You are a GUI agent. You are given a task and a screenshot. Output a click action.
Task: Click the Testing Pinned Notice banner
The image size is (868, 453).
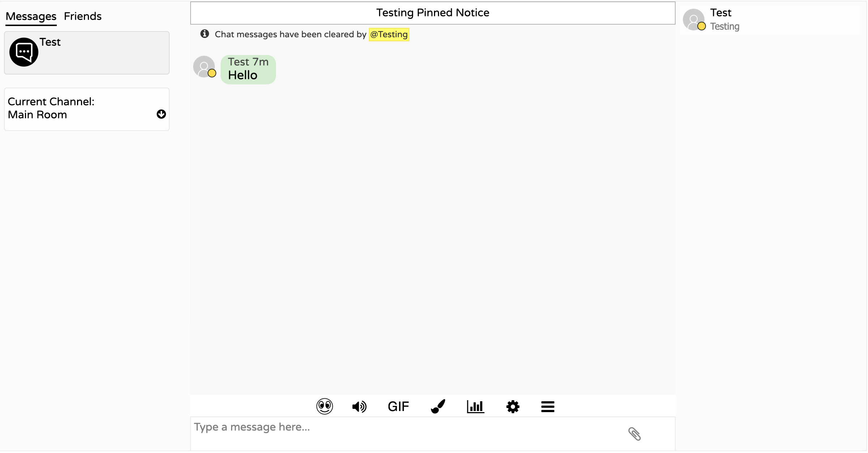[x=433, y=13]
